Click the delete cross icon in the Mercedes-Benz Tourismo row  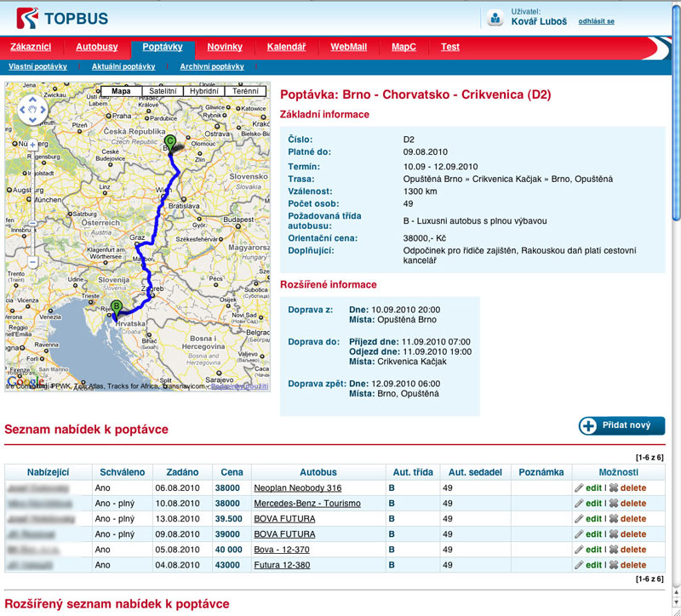(613, 503)
